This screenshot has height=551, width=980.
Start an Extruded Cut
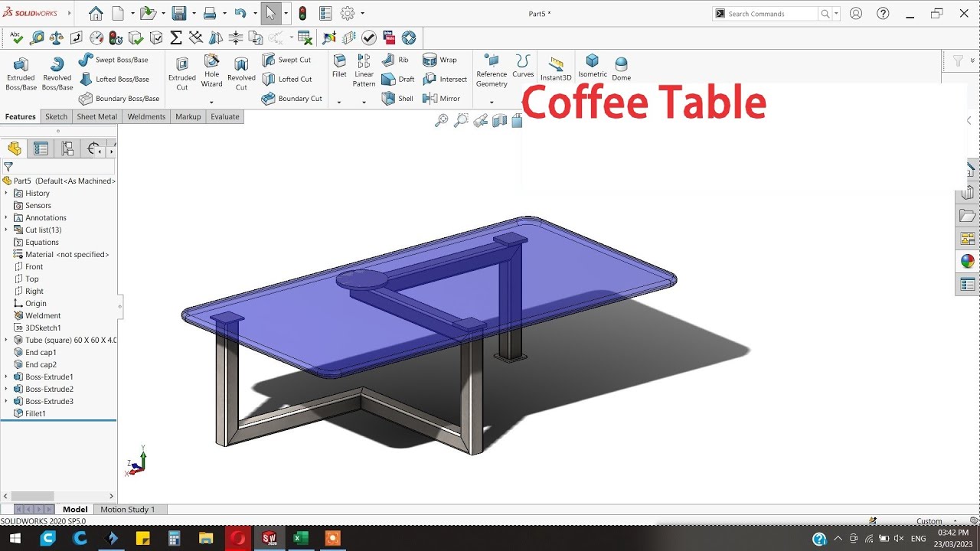[x=182, y=73]
